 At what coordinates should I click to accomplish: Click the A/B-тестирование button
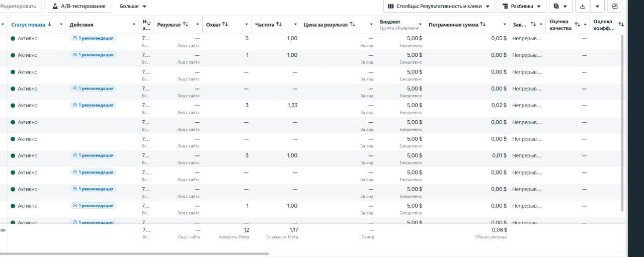79,6
